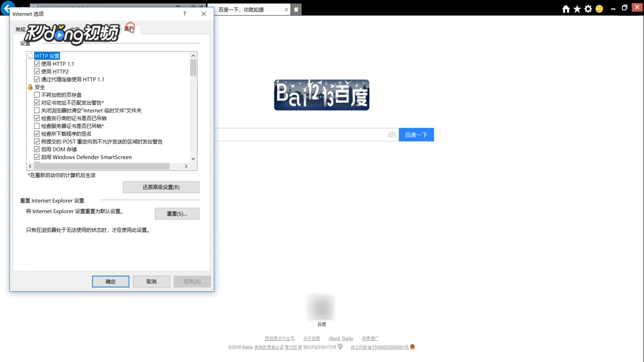This screenshot has height=362, width=644.
Task: Click the blue 百度一下 search button
Action: tap(416, 135)
